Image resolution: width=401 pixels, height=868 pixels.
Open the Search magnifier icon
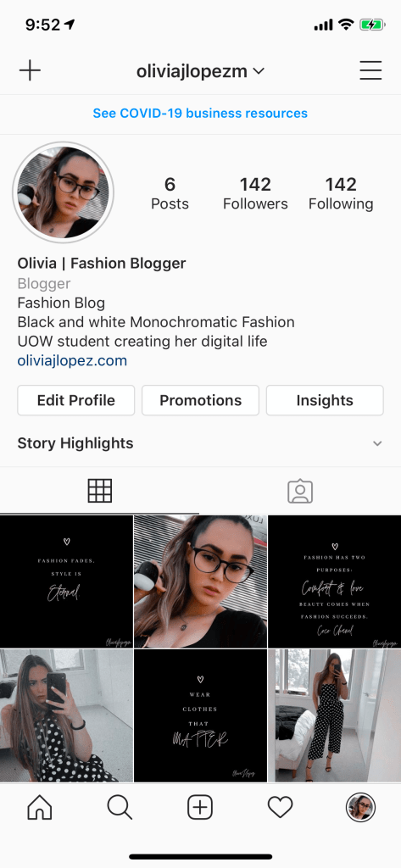(x=120, y=808)
